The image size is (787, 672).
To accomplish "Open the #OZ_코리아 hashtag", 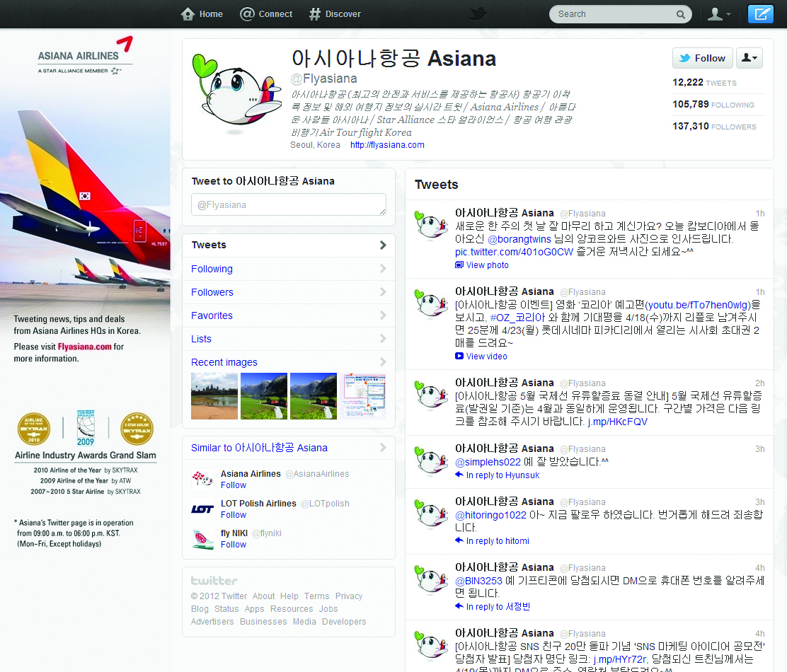I will pyautogui.click(x=517, y=318).
